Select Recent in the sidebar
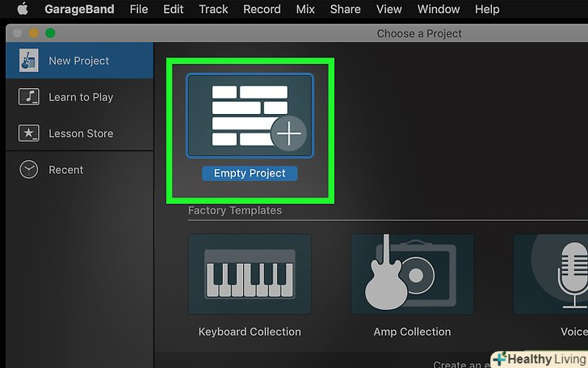This screenshot has height=368, width=588. point(79,170)
